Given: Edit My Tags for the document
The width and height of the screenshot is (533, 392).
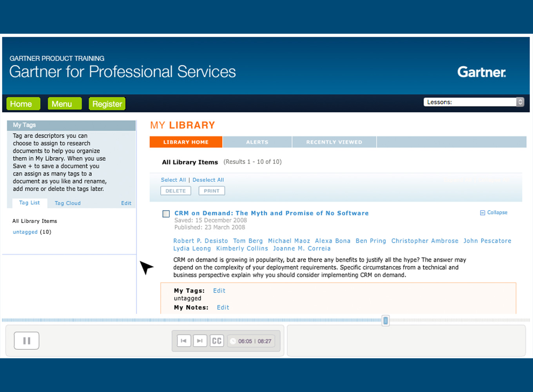Looking at the screenshot, I should [219, 290].
